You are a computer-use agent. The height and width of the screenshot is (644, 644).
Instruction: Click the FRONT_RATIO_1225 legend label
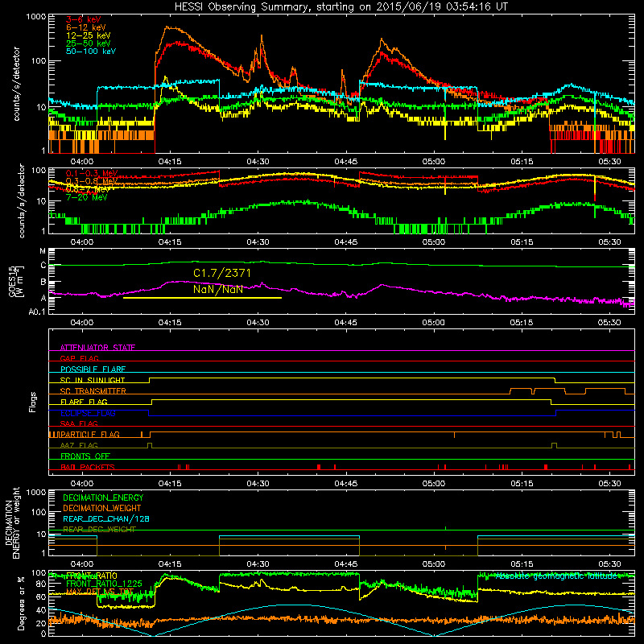(105, 584)
